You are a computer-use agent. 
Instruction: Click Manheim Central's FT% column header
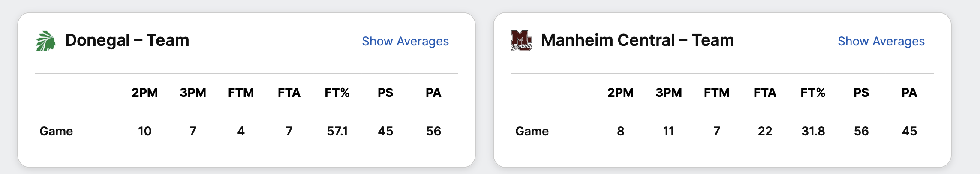[813, 93]
